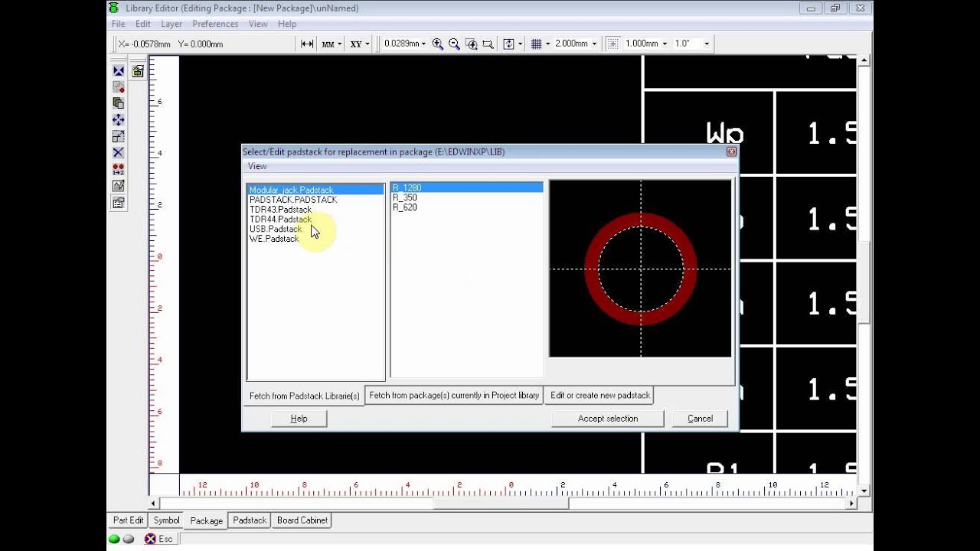The width and height of the screenshot is (980, 551).
Task: Click the padstack preview image
Action: [x=641, y=269]
